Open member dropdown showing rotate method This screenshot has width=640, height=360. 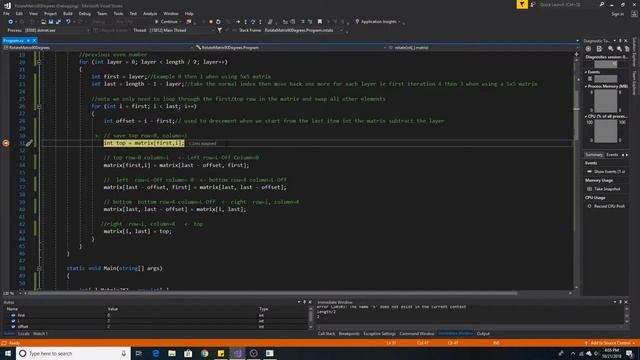[483, 48]
